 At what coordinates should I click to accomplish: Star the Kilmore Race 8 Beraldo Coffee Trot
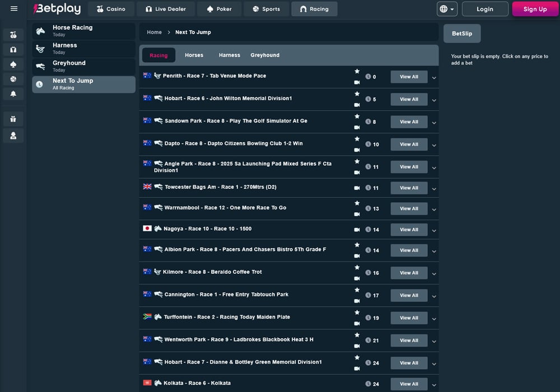(357, 267)
